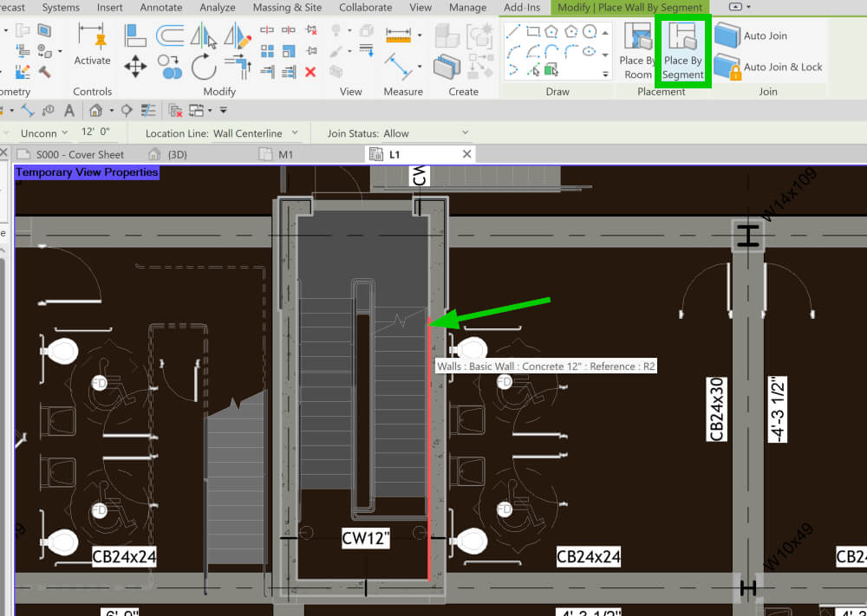This screenshot has width=867, height=616.
Task: Select the Move tool in the Modify panel
Action: click(135, 66)
